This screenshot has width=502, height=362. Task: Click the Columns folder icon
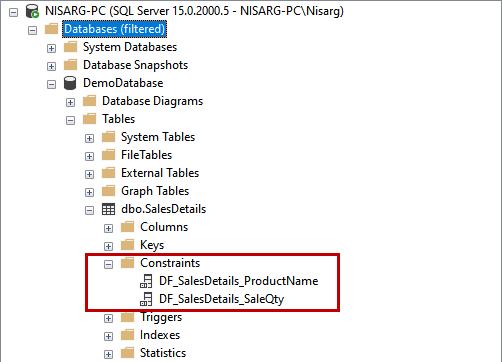pyautogui.click(x=127, y=227)
